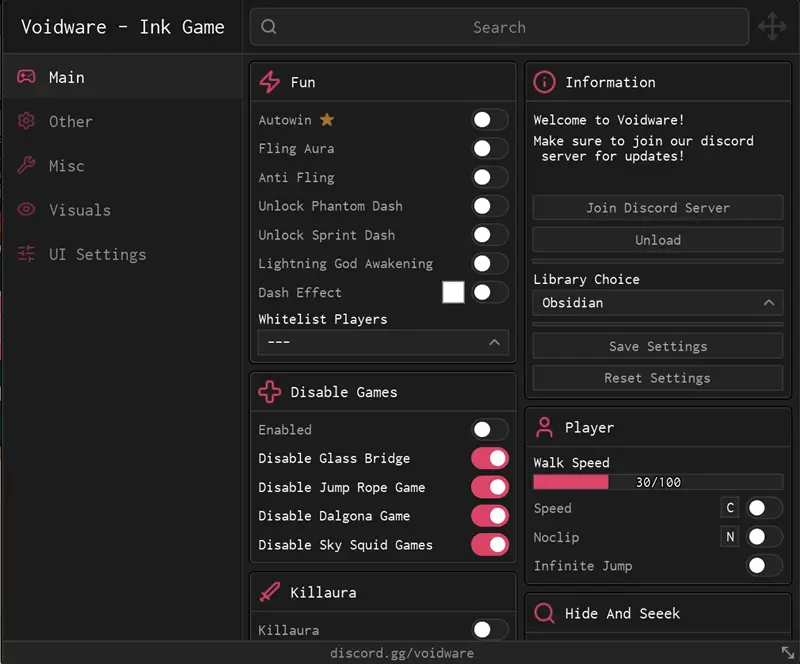Toggle the Killaura switch

(489, 630)
